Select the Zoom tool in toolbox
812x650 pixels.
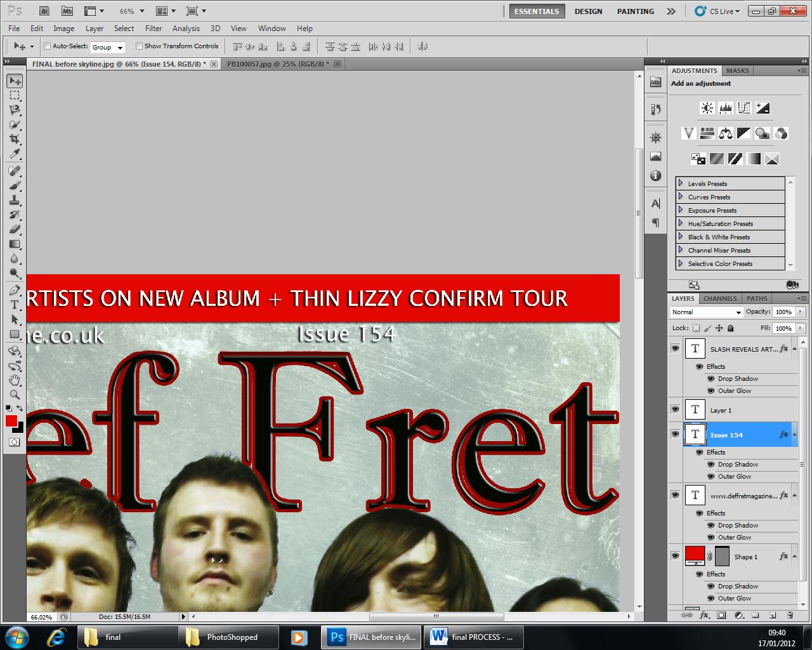(x=15, y=395)
